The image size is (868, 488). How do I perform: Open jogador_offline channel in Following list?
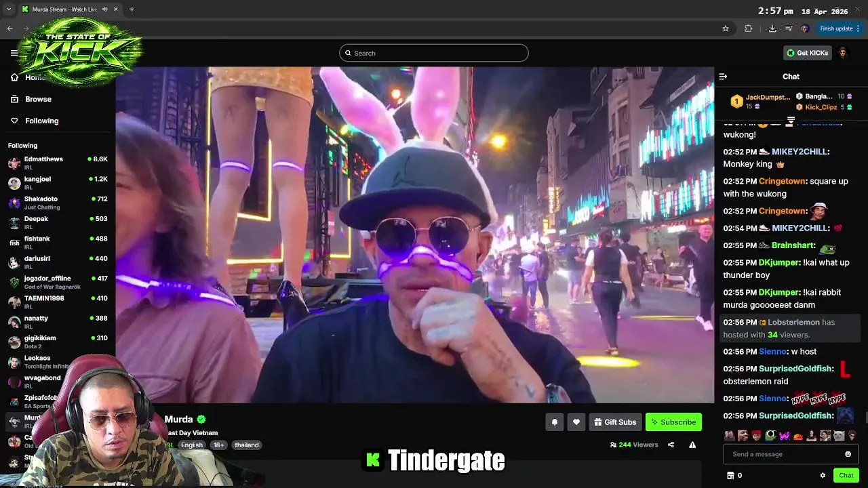tap(58, 282)
